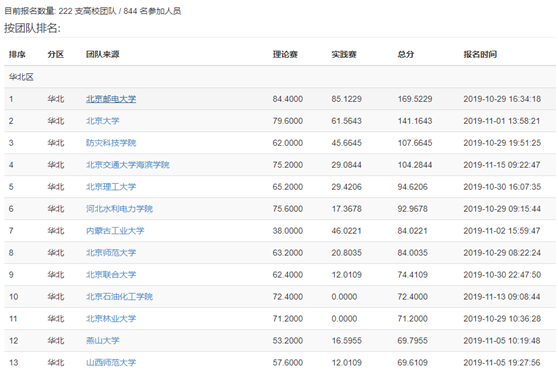
Task: Click theory score 53.2000
Action: point(288,341)
